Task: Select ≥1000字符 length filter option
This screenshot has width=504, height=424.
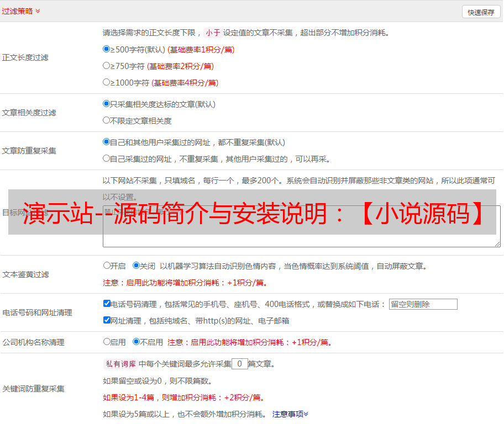Action: pyautogui.click(x=107, y=82)
